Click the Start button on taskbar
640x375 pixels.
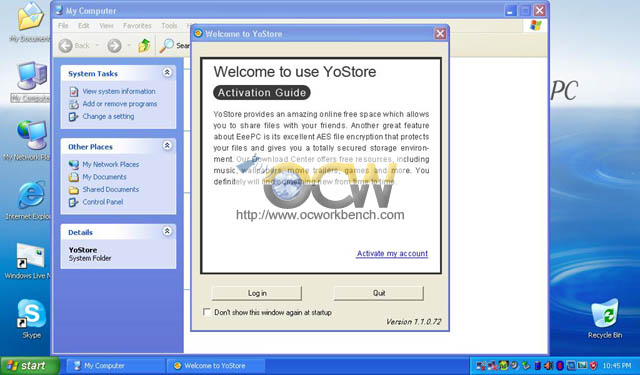(x=30, y=366)
